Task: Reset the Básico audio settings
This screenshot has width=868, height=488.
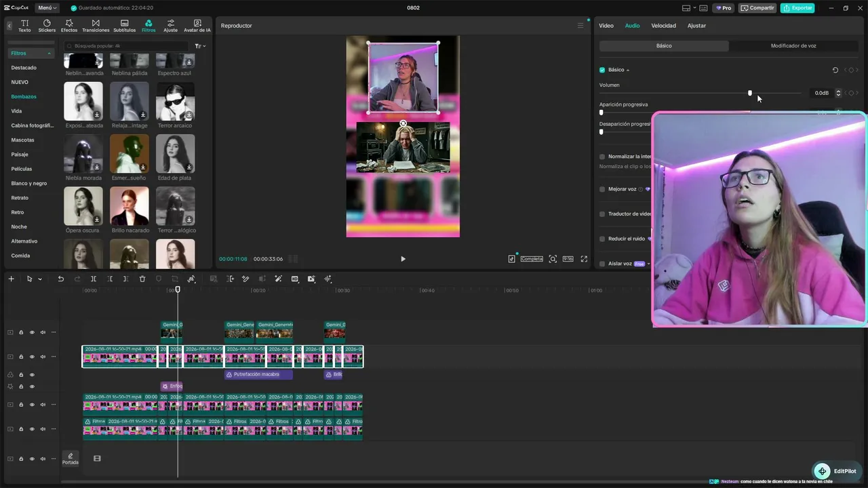Action: [x=835, y=70]
